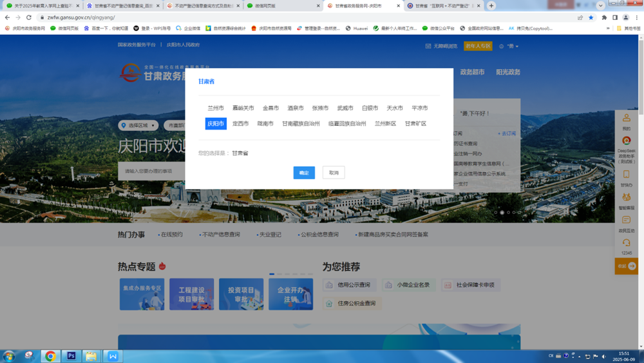Open Huawei bookmark in bookmarks bar

(357, 28)
